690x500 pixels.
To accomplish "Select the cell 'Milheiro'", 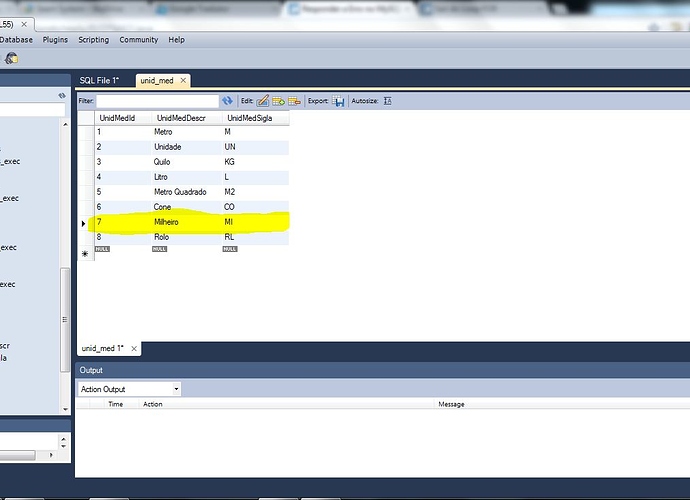I will [187, 222].
